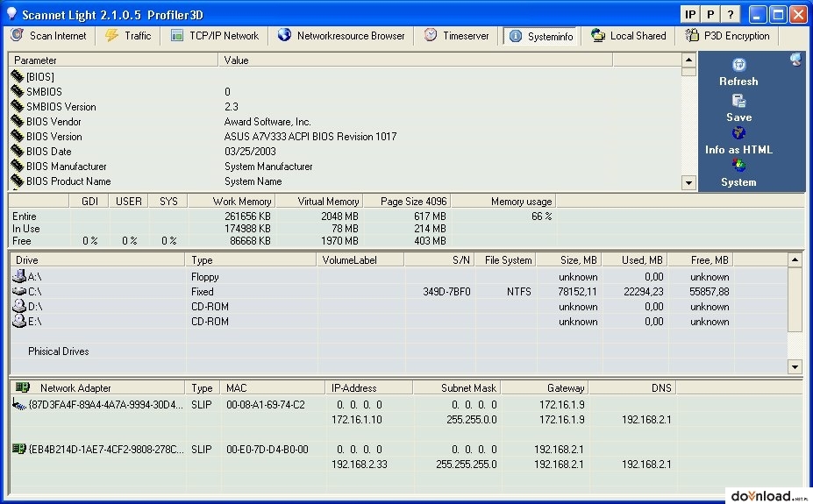Click the IP-Address column header

369,388
